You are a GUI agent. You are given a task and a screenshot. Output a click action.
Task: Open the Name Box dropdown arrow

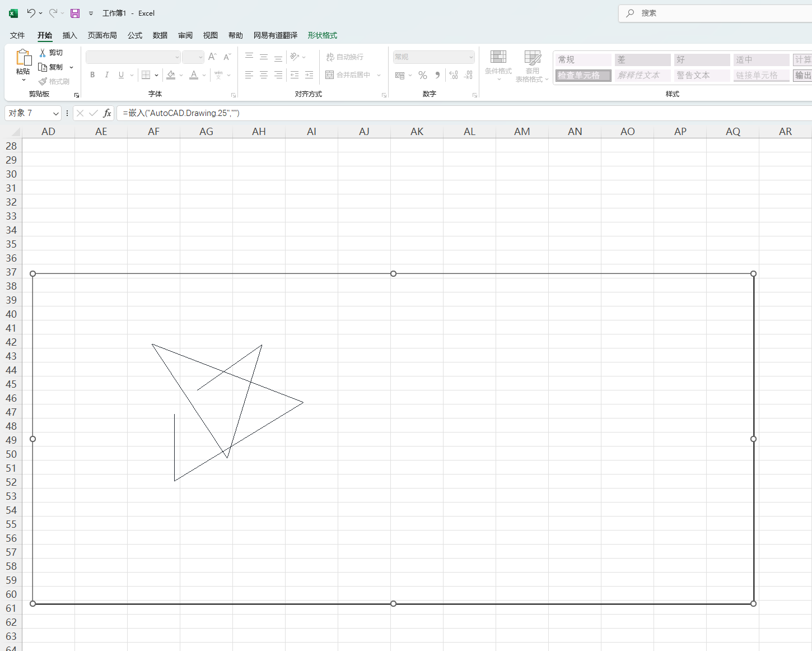click(56, 113)
